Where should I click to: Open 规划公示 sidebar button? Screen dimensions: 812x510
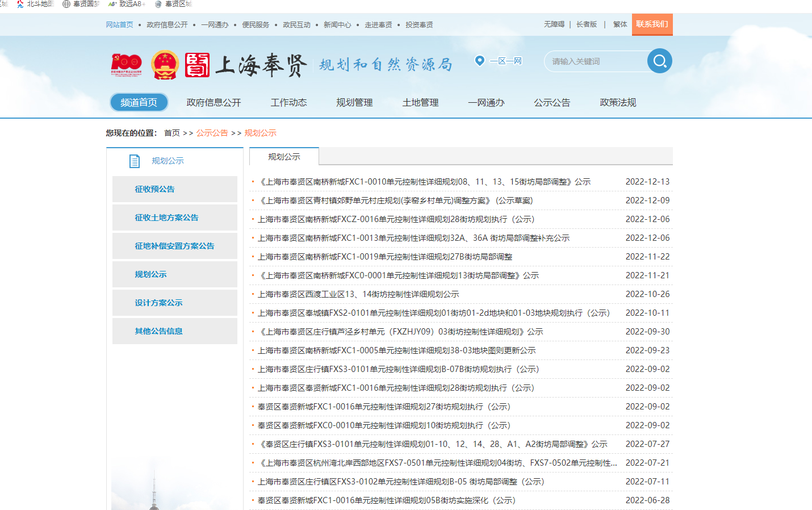pos(175,274)
